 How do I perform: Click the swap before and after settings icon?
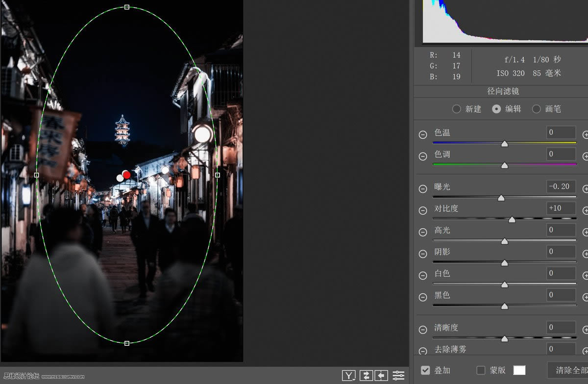366,375
